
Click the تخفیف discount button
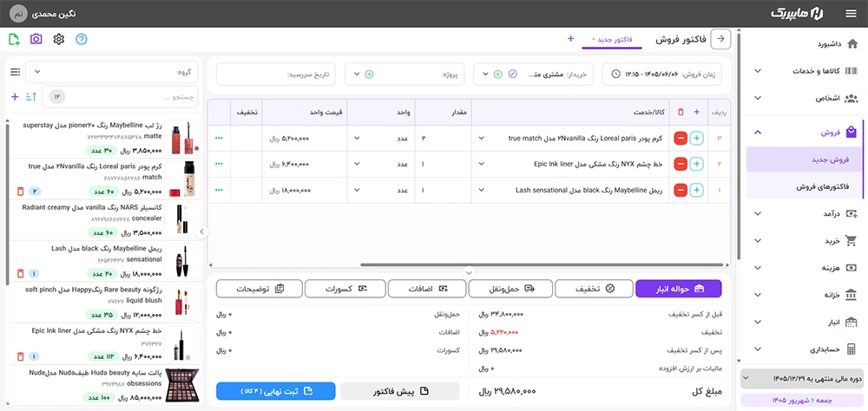[594, 289]
